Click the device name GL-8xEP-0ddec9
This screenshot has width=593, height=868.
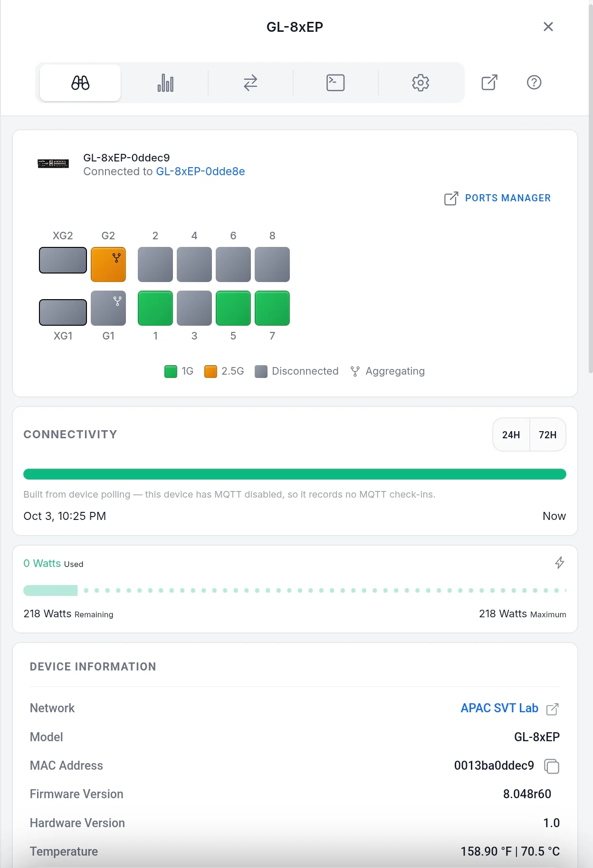pos(126,158)
